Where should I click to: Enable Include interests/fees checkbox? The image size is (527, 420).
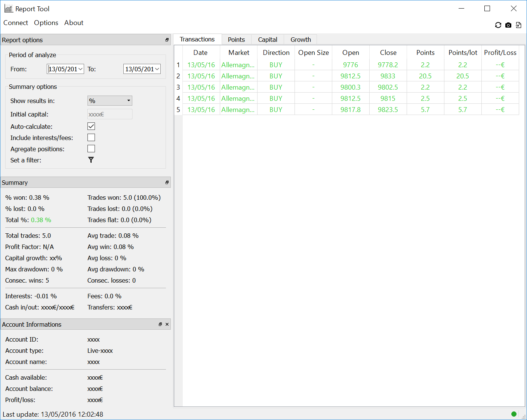pos(91,137)
